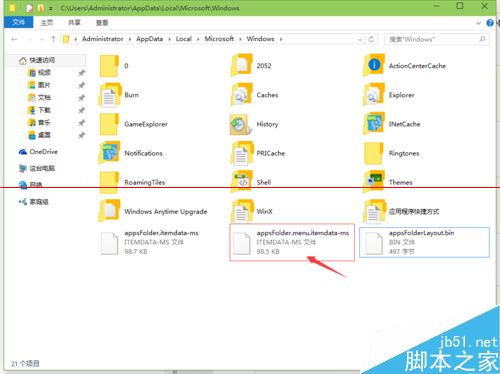This screenshot has height=374, width=500.
Task: Open the help question mark icon
Action: pos(490,23)
